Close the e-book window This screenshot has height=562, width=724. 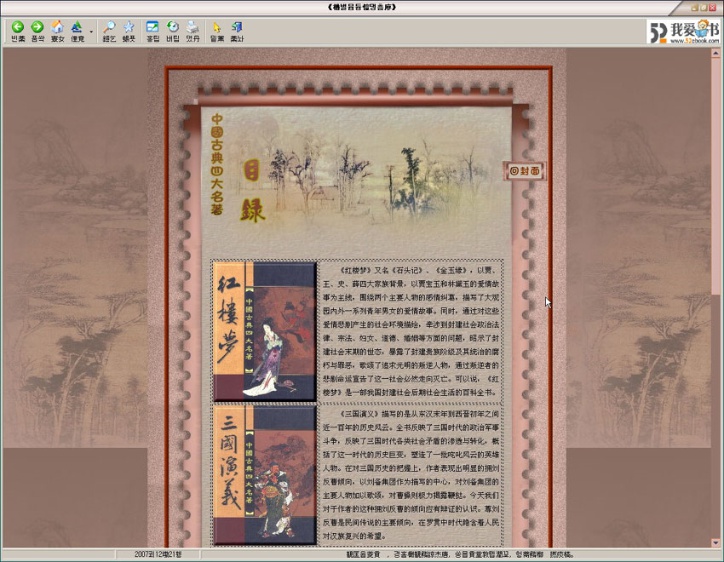pos(712,7)
